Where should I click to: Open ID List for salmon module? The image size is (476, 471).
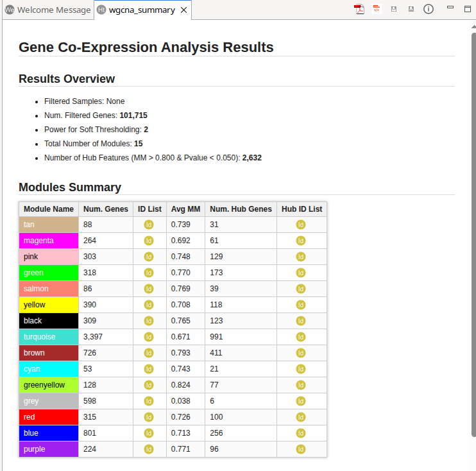point(149,289)
